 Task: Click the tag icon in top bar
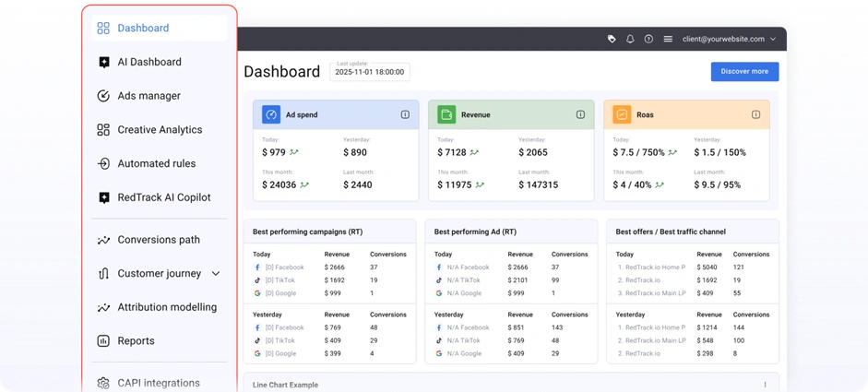[612, 40]
